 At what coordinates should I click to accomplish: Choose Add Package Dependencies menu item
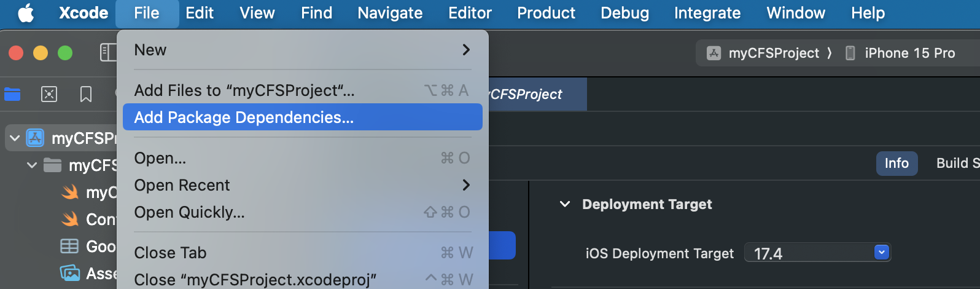click(x=244, y=117)
